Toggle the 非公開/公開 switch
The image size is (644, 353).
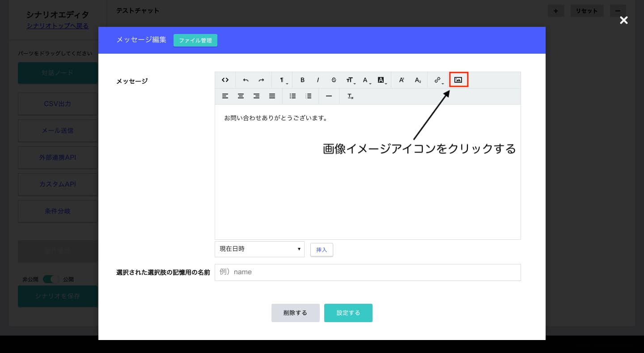[51, 279]
